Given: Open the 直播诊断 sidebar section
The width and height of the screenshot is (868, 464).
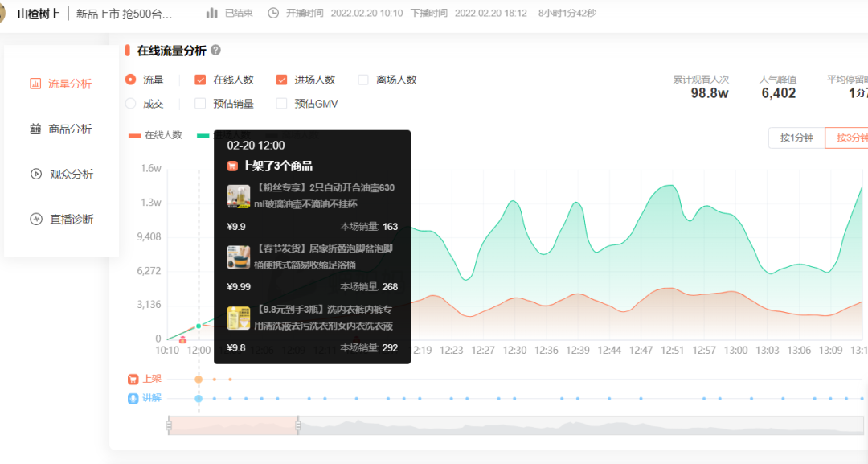Looking at the screenshot, I should coord(61,220).
